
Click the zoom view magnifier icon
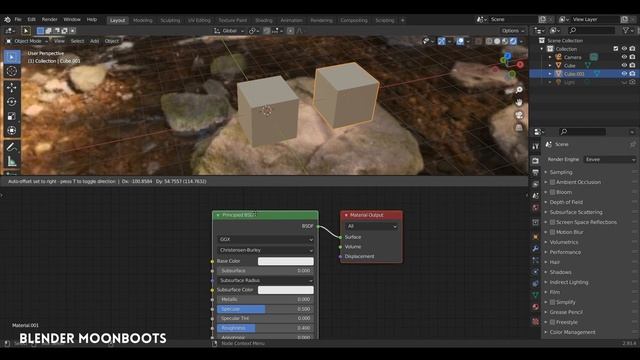(519, 90)
